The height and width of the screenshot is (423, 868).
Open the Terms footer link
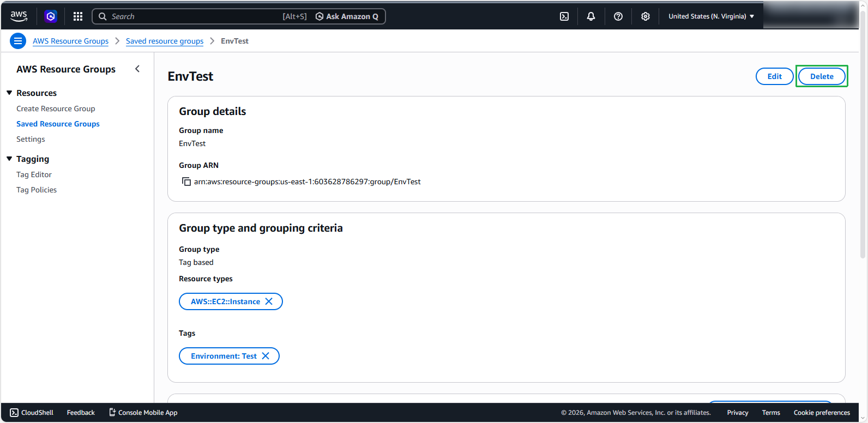click(771, 413)
